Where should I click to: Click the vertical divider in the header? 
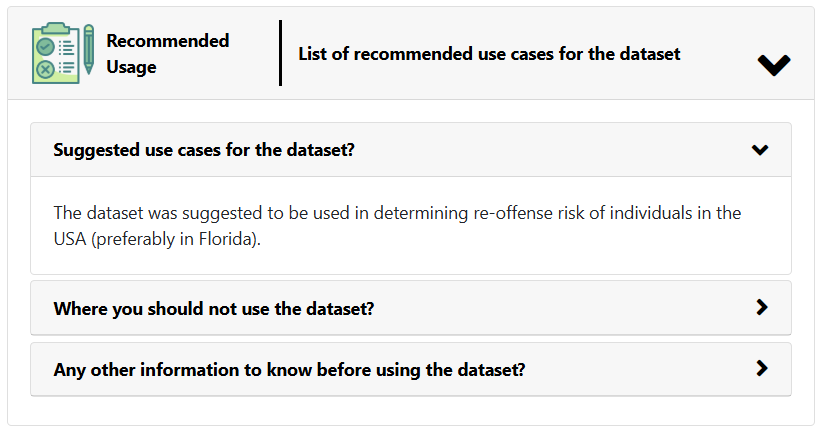(280, 53)
